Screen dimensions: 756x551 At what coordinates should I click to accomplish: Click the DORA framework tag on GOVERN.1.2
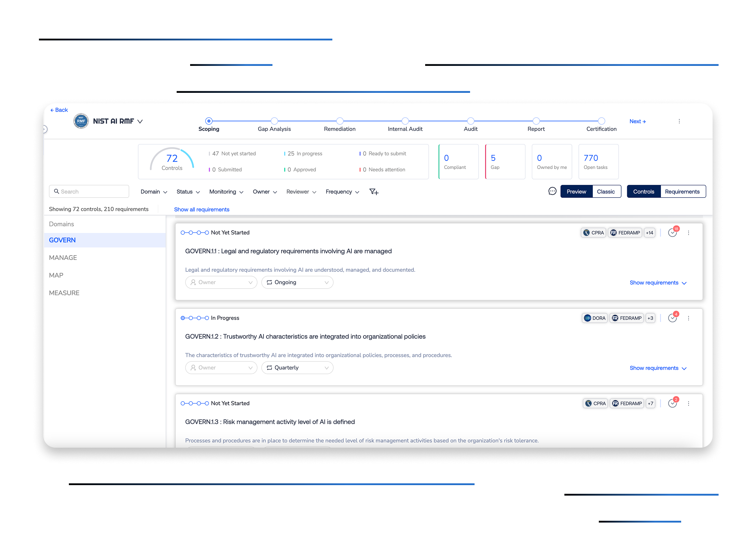point(595,318)
